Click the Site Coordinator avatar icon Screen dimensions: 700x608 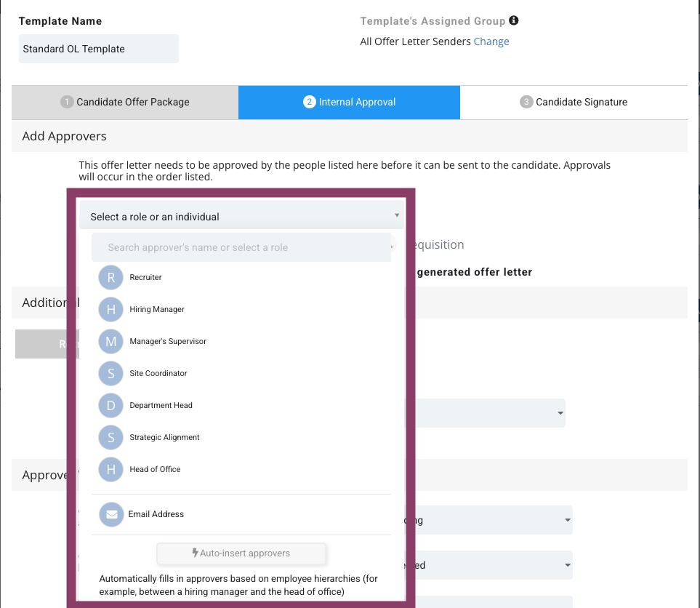point(110,374)
